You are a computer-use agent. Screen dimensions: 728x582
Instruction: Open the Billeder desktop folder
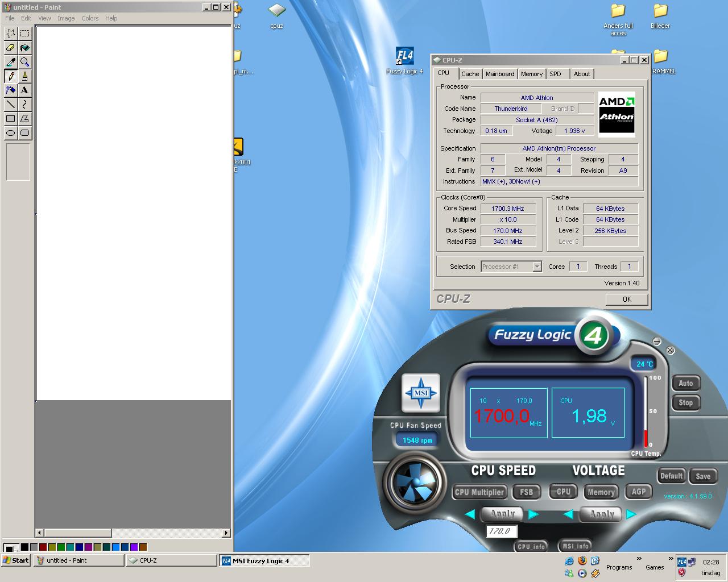pos(660,15)
